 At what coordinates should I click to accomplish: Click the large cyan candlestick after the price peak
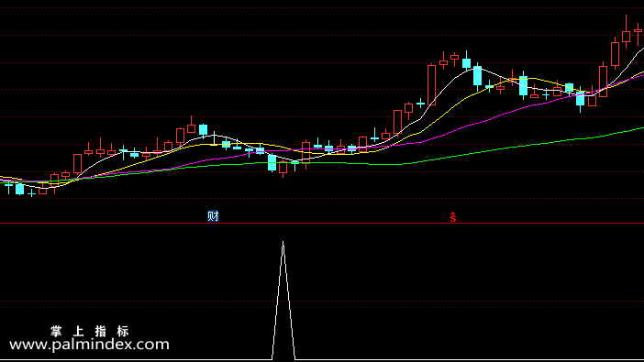click(x=477, y=76)
